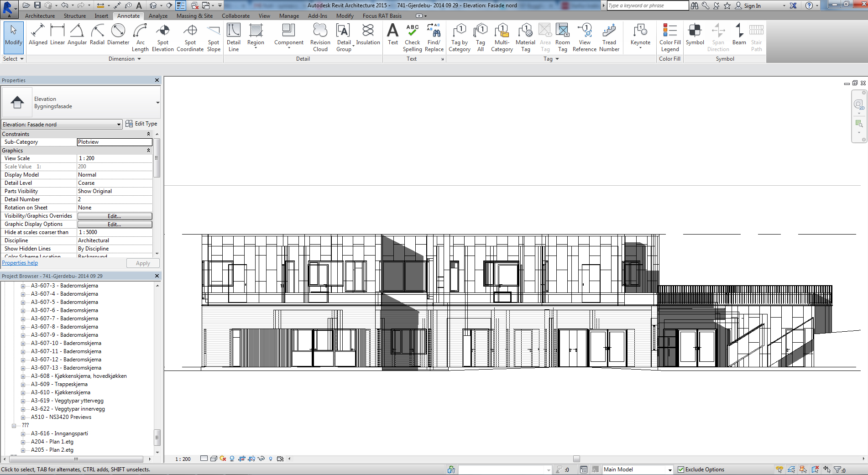This screenshot has width=868, height=475.
Task: Enable the Exclude Options checkbox
Action: pos(681,469)
